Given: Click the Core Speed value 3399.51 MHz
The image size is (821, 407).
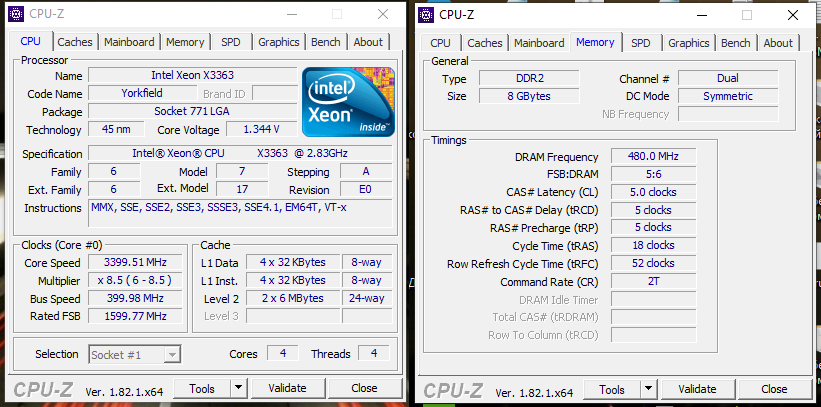Looking at the screenshot, I should [x=135, y=262].
